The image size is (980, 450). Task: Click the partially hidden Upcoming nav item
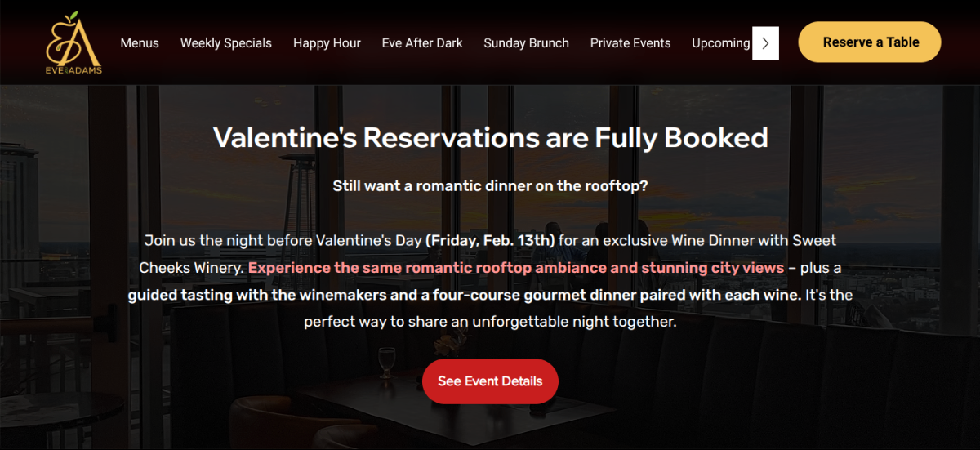(x=720, y=43)
